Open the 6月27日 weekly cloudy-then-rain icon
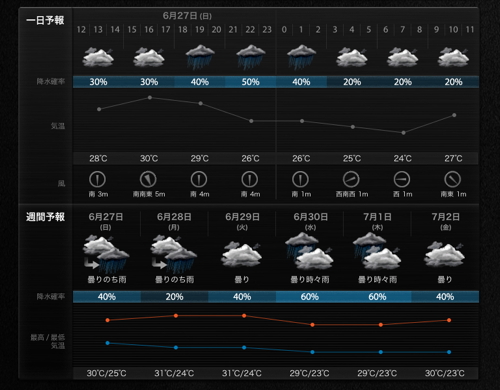 pyautogui.click(x=106, y=254)
